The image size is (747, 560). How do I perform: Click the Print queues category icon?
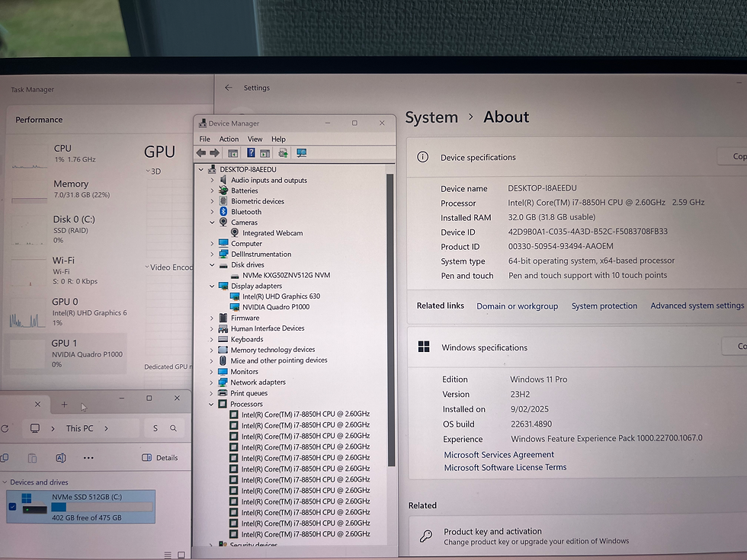coord(223,393)
